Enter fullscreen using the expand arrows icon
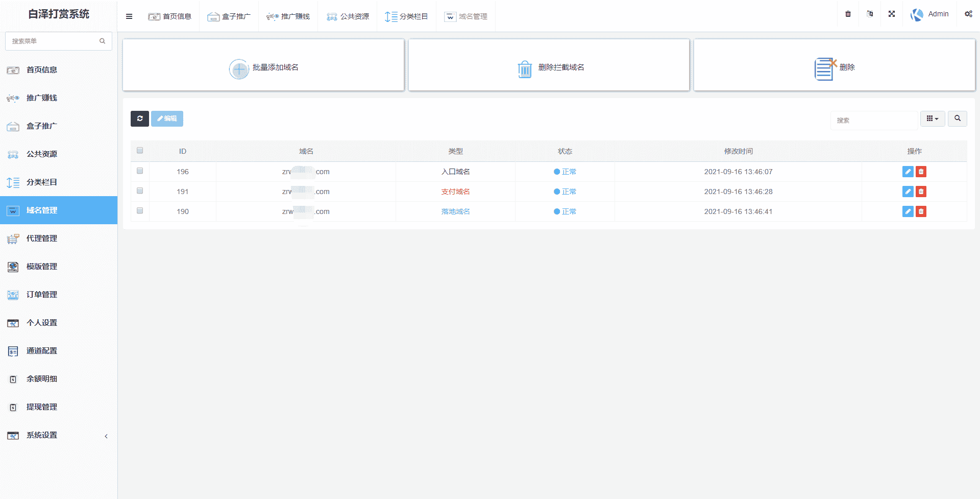This screenshot has width=980, height=499. pyautogui.click(x=892, y=14)
